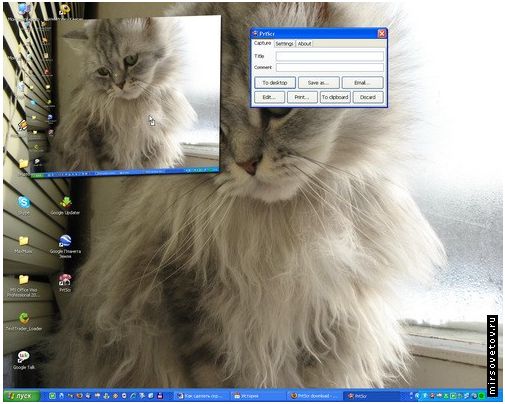Click the To desktop button
The height and width of the screenshot is (404, 505).
[x=275, y=83]
